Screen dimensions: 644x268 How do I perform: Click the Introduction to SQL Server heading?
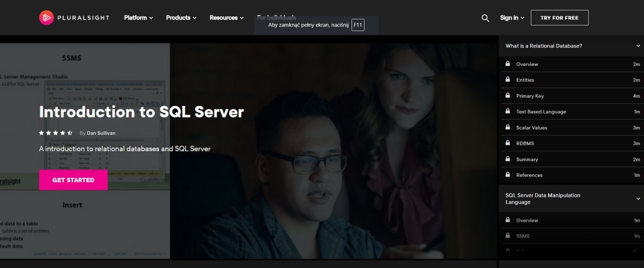pos(141,112)
